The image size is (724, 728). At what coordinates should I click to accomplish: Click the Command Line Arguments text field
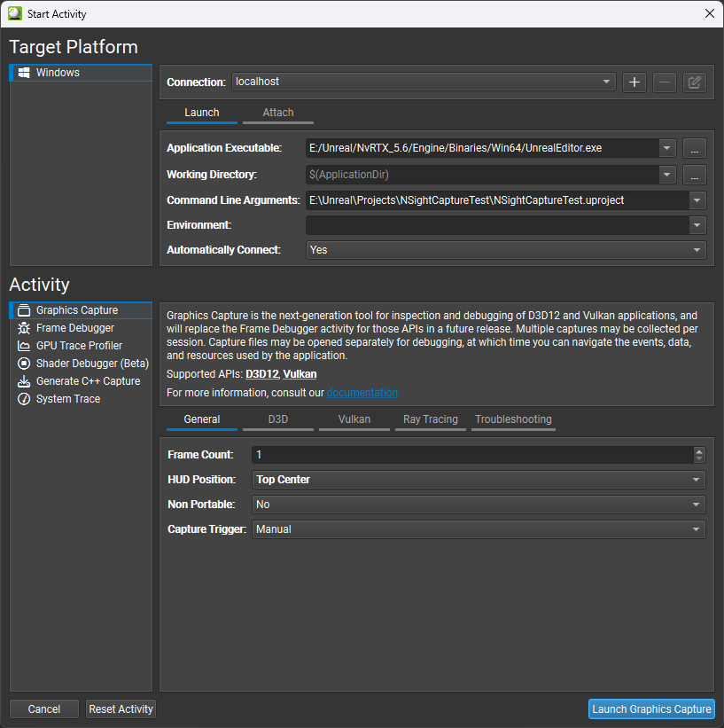[497, 200]
